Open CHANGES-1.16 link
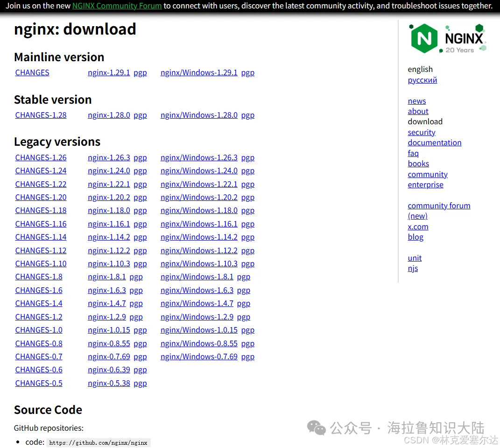The height and width of the screenshot is (448, 500). 41,224
